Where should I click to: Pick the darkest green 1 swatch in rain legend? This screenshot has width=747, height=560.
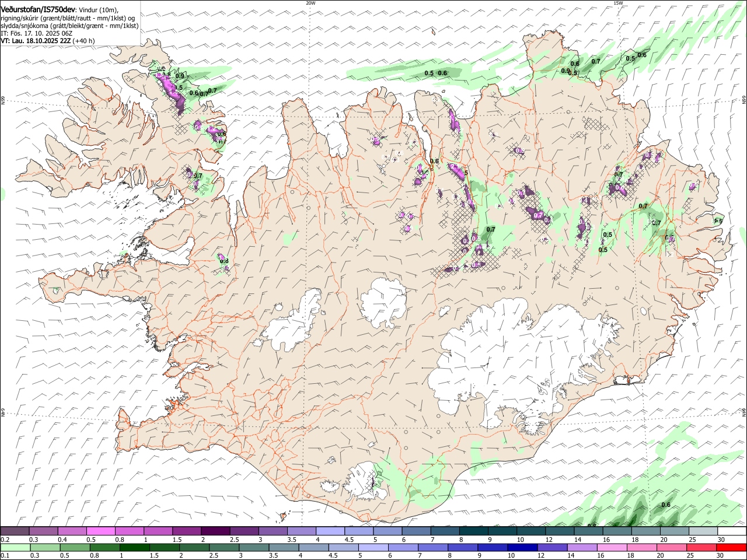134,548
